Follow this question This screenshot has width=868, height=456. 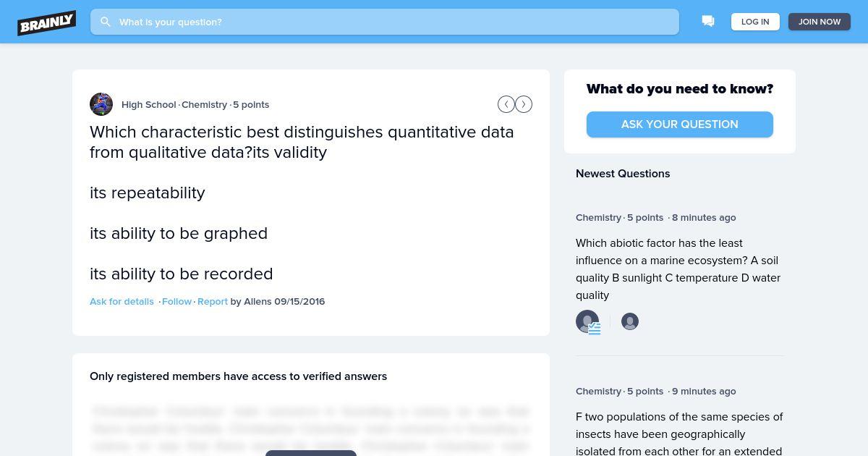point(177,301)
